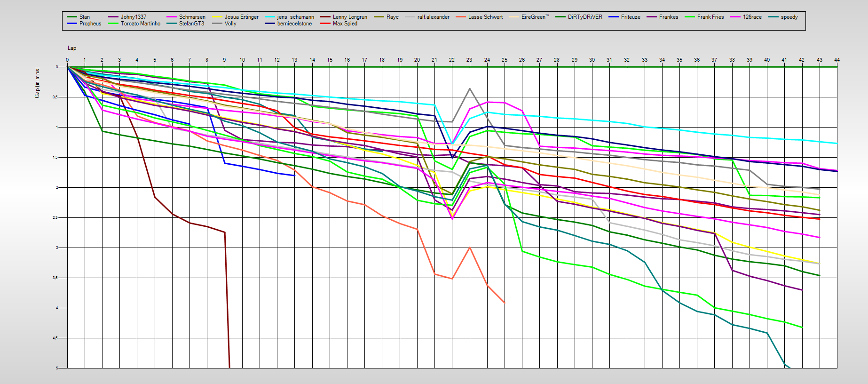The width and height of the screenshot is (868, 384).
Task: Click lap number 44 on the axis
Action: pos(837,60)
